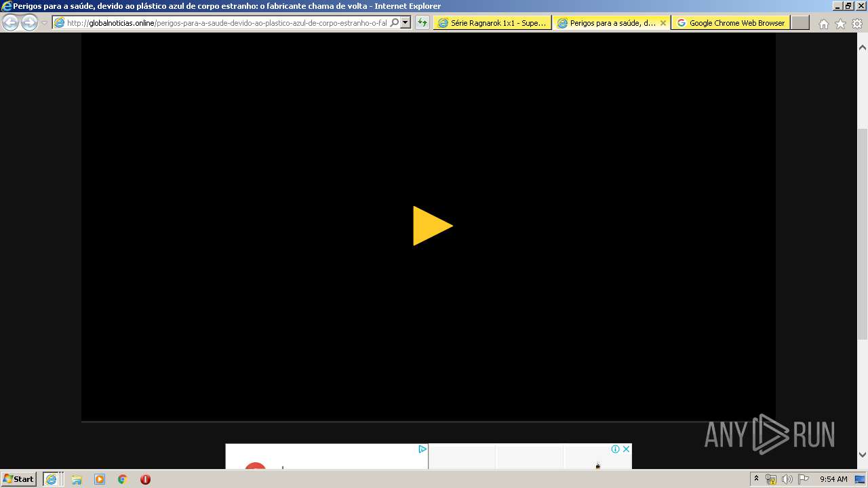Switch to the Série Ragnarok 1x1 tab

(492, 22)
